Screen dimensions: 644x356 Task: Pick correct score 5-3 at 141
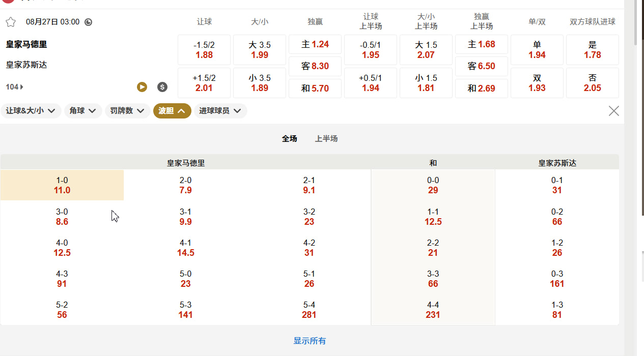click(x=186, y=310)
